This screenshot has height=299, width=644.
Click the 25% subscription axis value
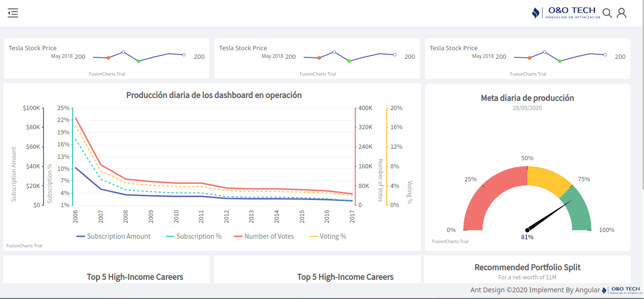[x=63, y=108]
